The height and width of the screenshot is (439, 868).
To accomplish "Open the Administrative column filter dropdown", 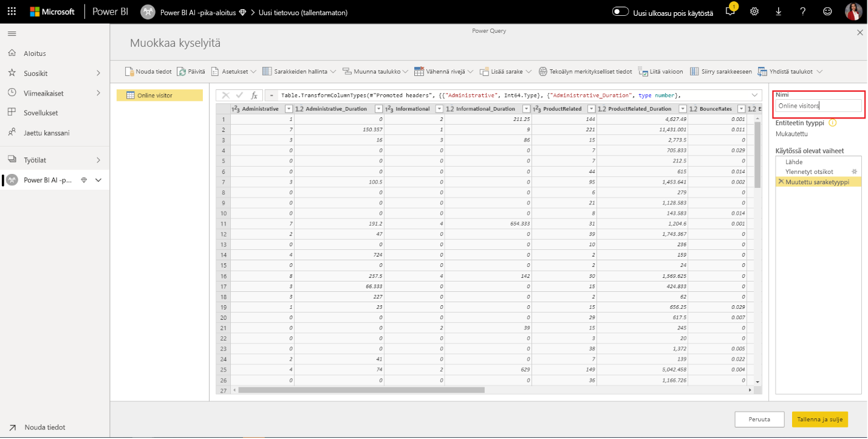I will pyautogui.click(x=289, y=109).
